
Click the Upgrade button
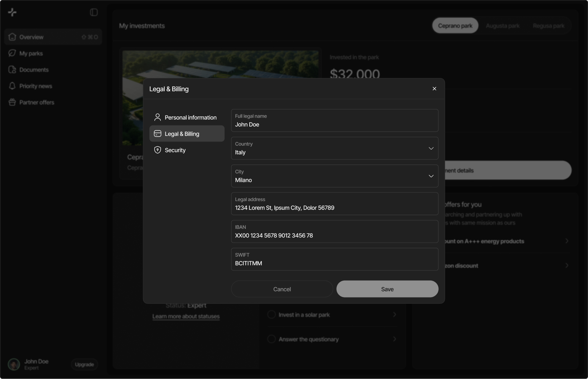(84, 364)
